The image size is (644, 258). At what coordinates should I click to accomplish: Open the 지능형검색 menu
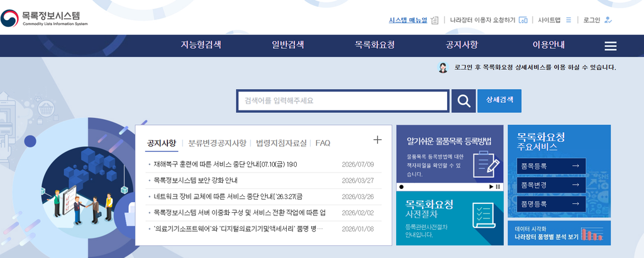pyautogui.click(x=201, y=45)
